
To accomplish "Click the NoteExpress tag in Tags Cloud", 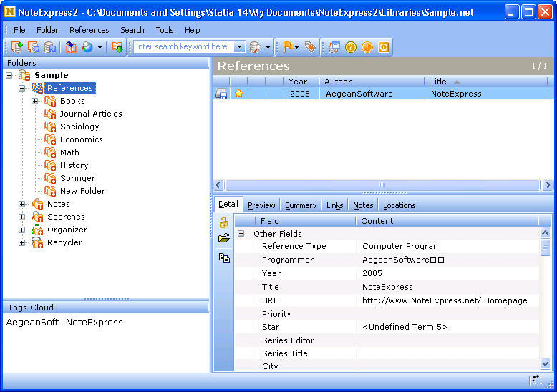I will point(94,323).
